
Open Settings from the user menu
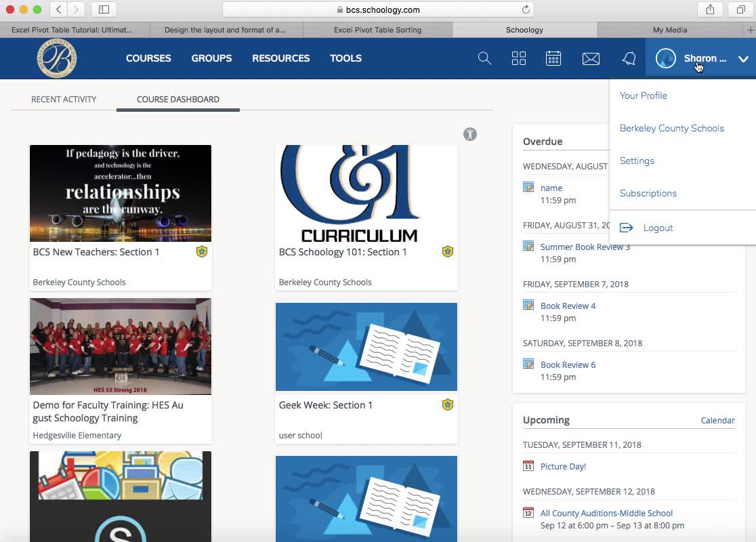tap(637, 161)
